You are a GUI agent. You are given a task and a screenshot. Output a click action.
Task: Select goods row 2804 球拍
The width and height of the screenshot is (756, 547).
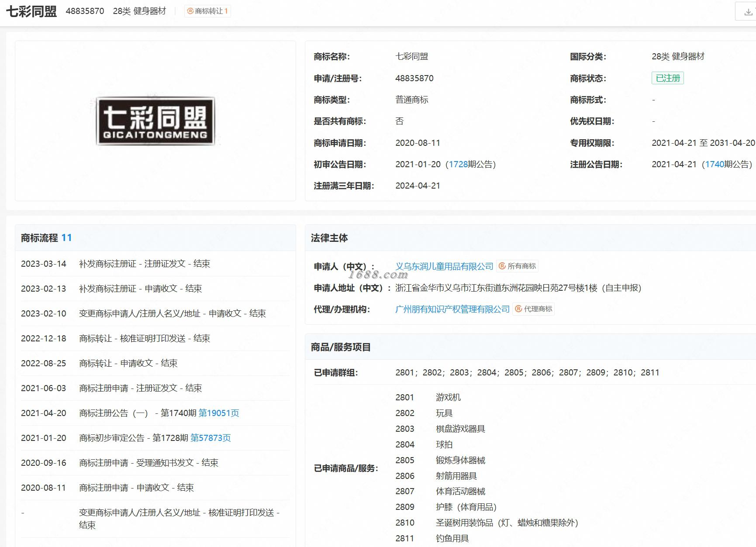click(x=424, y=444)
